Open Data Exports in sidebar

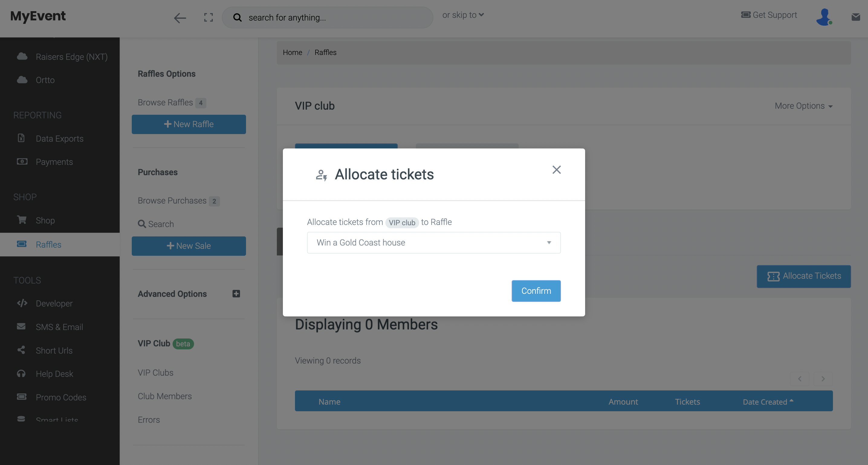pos(60,138)
